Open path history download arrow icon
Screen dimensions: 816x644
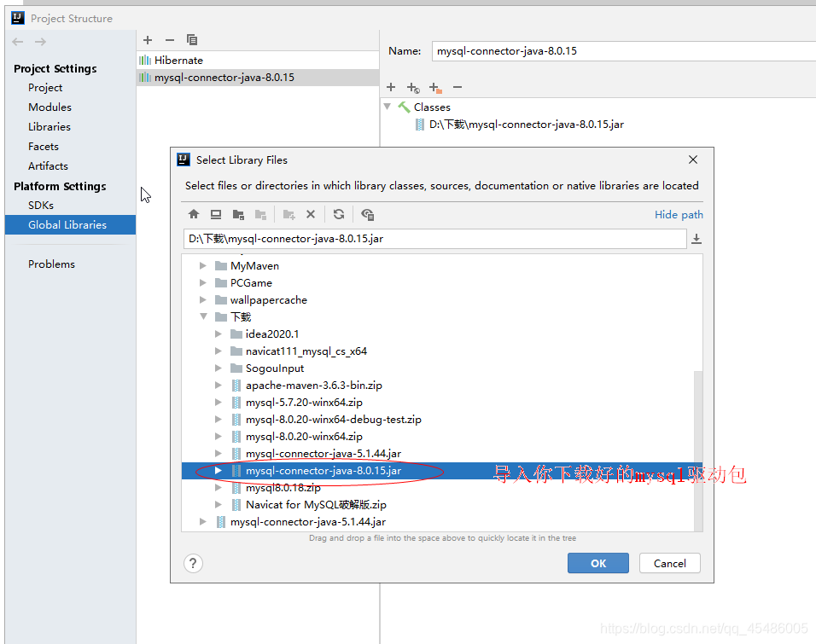tap(697, 239)
